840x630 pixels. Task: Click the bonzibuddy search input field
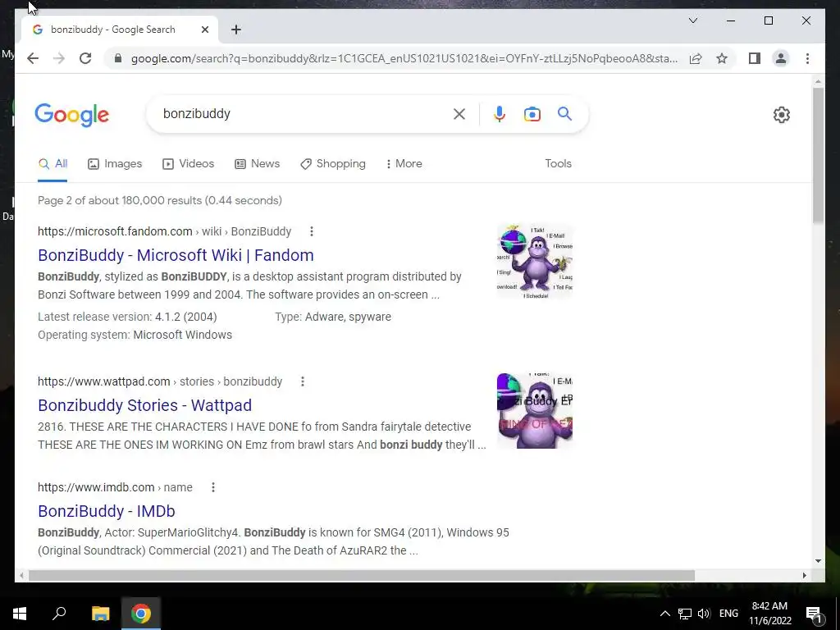[x=303, y=113]
